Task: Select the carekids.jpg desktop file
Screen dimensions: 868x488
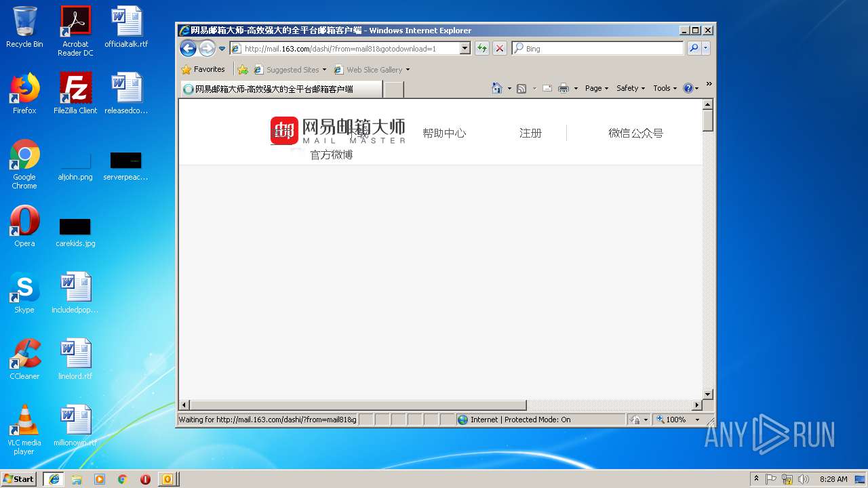Action: 75,232
